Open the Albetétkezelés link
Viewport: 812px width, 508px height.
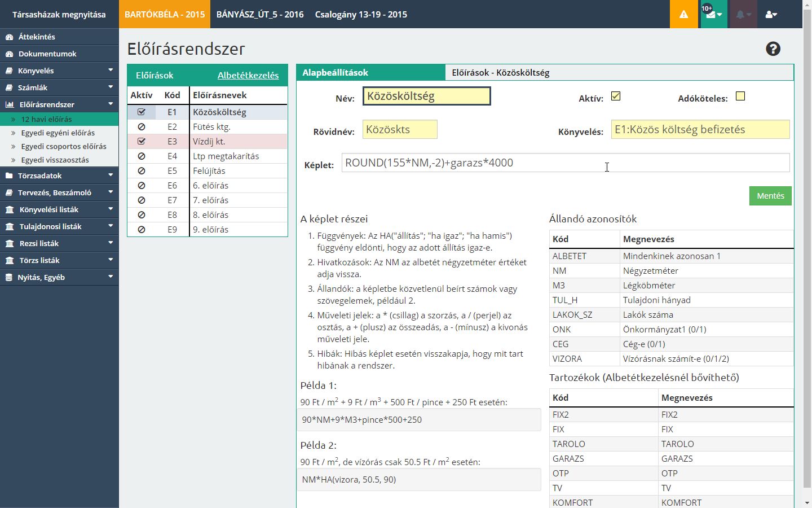coord(248,75)
